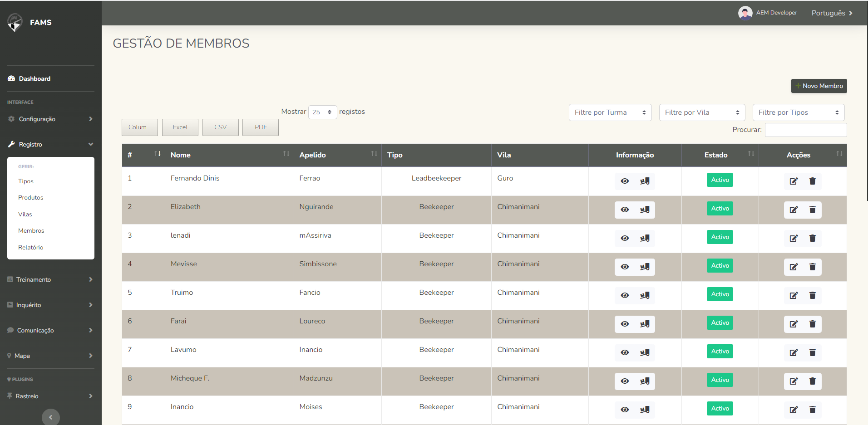Image resolution: width=868 pixels, height=425 pixels.
Task: Click the view eye icon for Fernando Dinis
Action: tap(625, 181)
